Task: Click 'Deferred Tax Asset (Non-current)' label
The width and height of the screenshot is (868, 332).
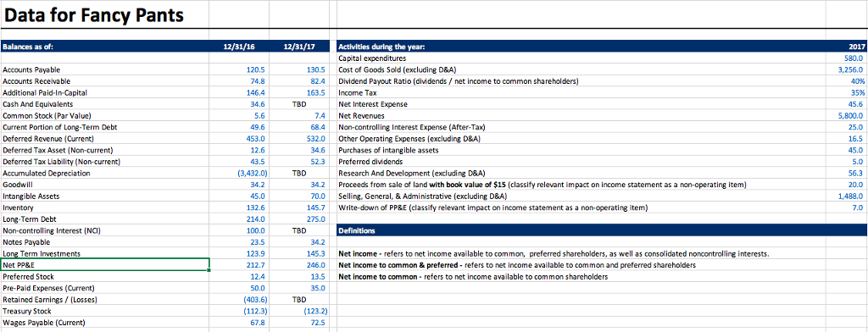Action: tap(104, 150)
